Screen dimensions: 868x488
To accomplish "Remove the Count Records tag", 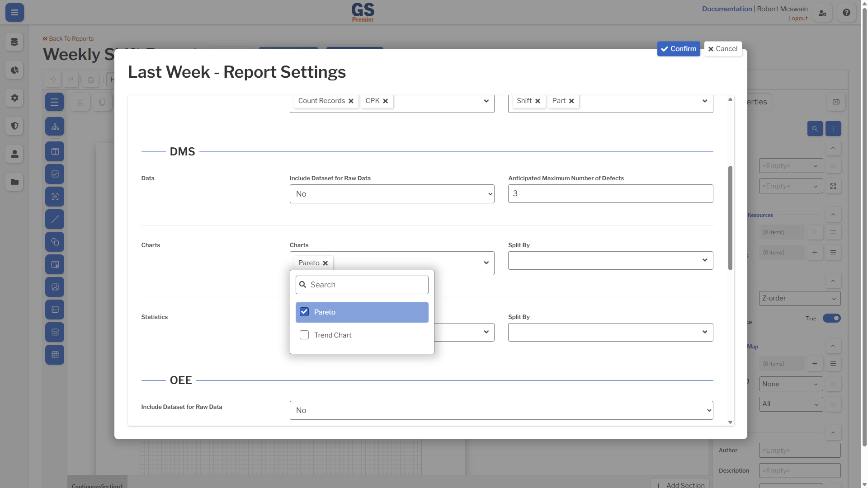I will coord(351,101).
